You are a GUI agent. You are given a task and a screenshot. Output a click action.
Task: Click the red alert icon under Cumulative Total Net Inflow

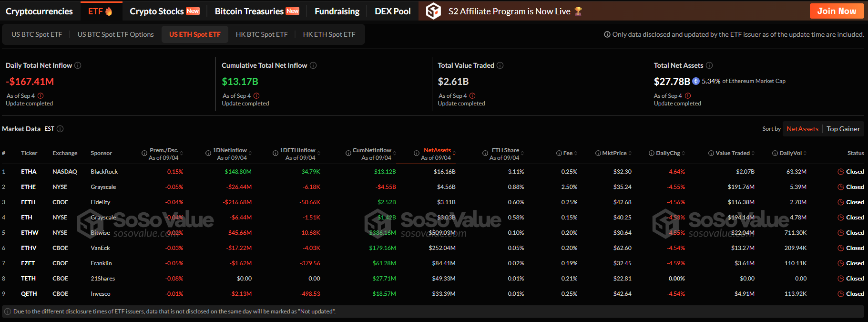coord(256,96)
